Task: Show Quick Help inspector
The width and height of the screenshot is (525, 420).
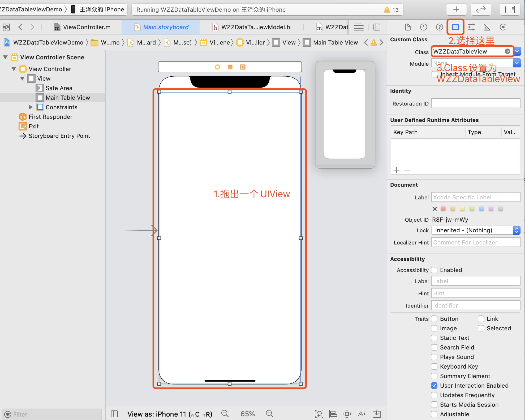Action: point(440,27)
